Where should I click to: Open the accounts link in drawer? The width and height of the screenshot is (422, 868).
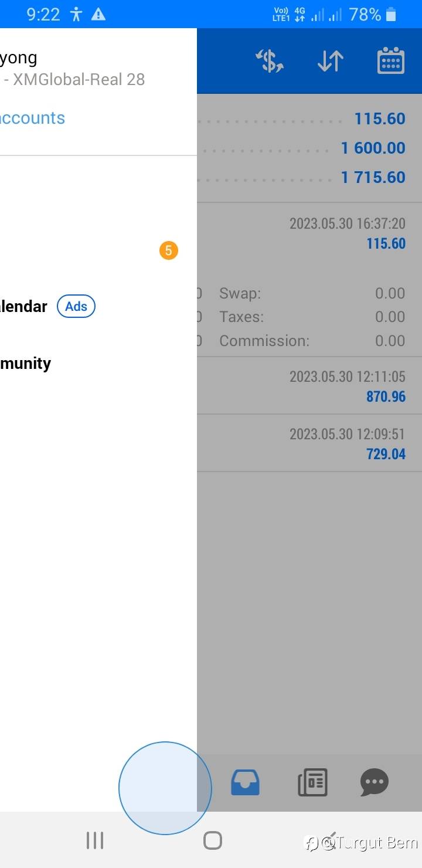point(32,118)
